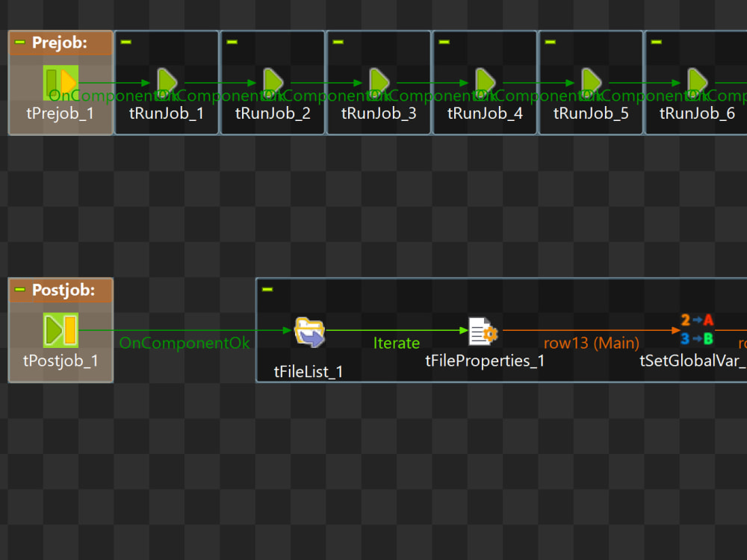Image resolution: width=747 pixels, height=560 pixels.
Task: Collapse the Postjob subjob box
Action: point(19,289)
